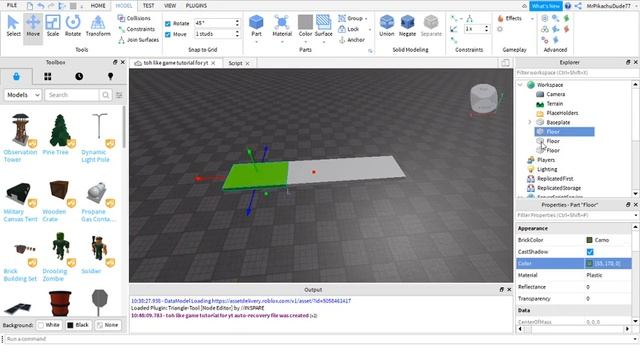640x360 pixels.
Task: Open Toolbox Recent clock tab
Action: [x=79, y=76]
